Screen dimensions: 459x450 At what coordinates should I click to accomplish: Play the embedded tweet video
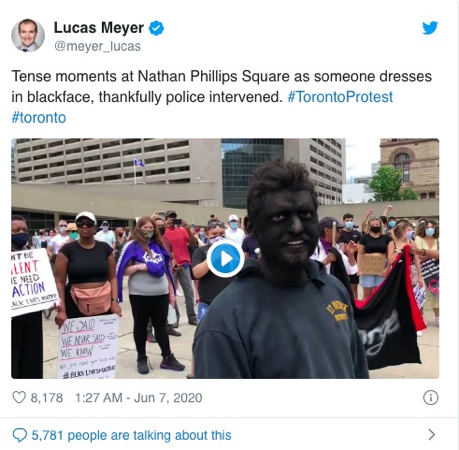pos(225,258)
